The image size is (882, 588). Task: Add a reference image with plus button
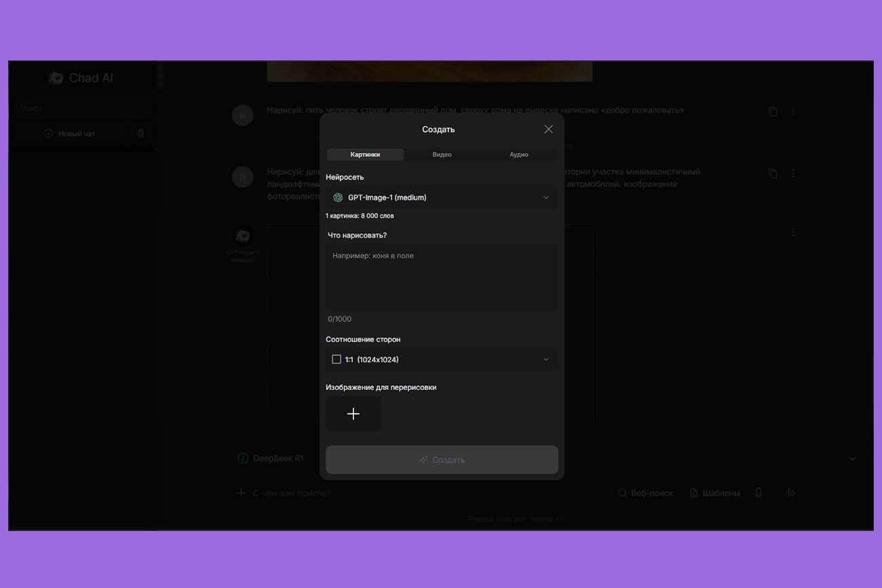[353, 414]
